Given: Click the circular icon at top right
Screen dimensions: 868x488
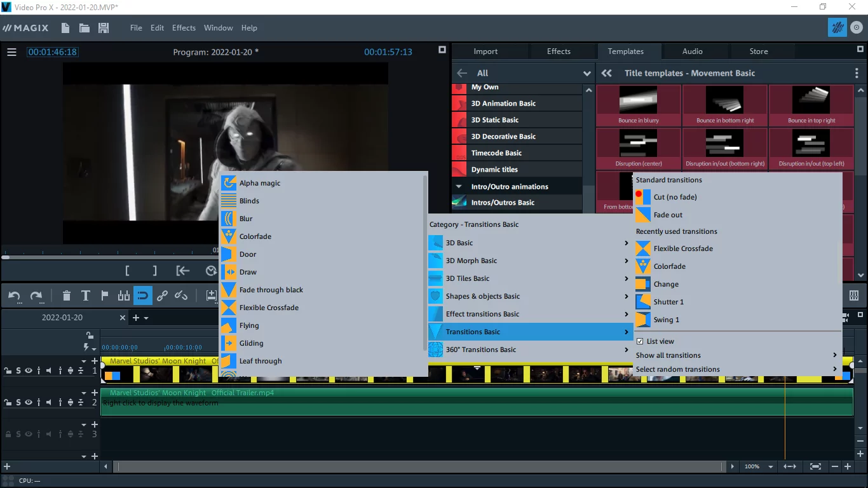Looking at the screenshot, I should [857, 28].
